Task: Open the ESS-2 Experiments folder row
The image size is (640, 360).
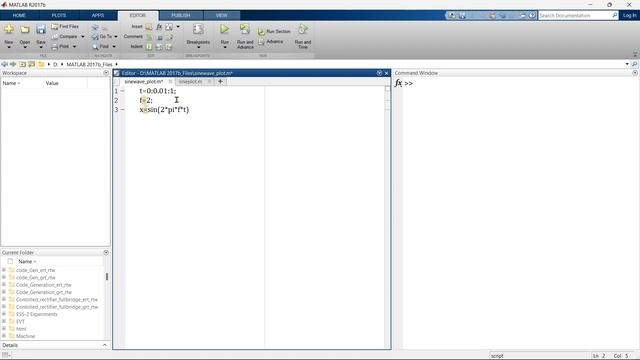Action: (37, 314)
